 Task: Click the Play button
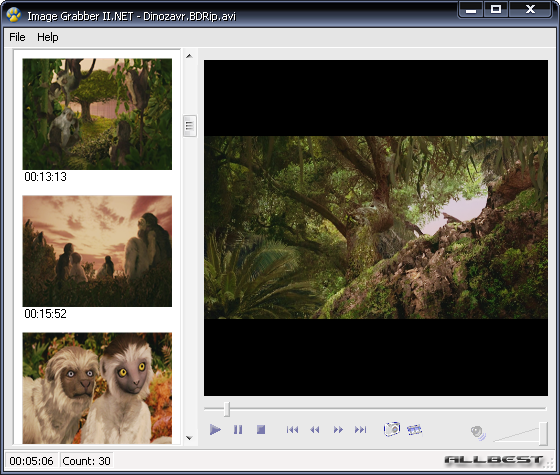tap(215, 429)
